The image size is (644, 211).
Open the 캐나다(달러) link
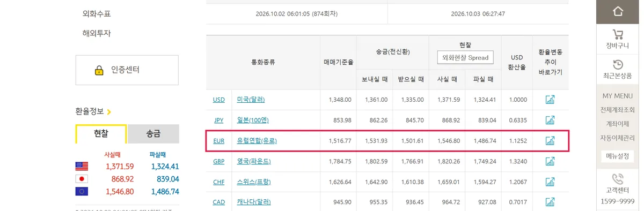(x=254, y=202)
